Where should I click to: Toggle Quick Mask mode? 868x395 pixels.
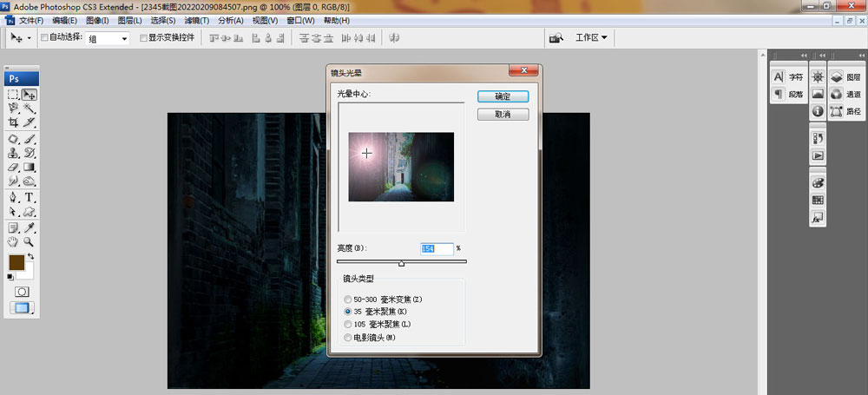[x=22, y=292]
